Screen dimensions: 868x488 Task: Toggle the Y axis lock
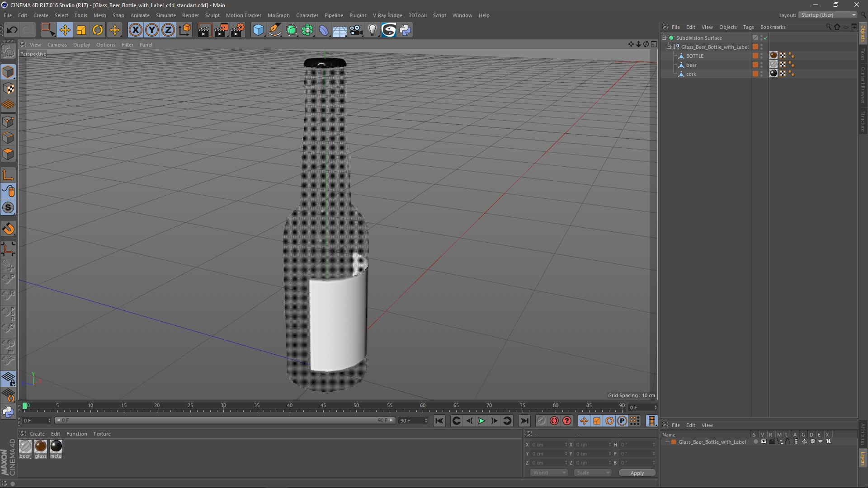point(152,30)
